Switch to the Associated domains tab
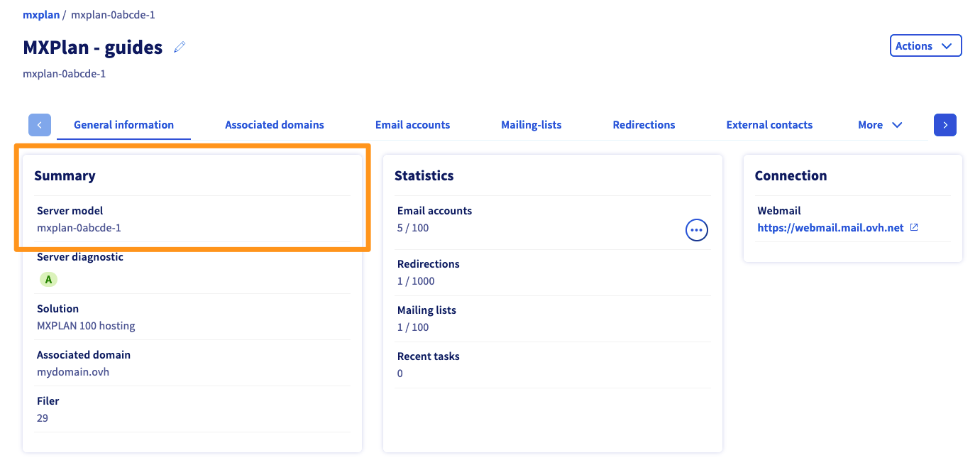Viewport: 980px width, 475px height. pyautogui.click(x=274, y=125)
